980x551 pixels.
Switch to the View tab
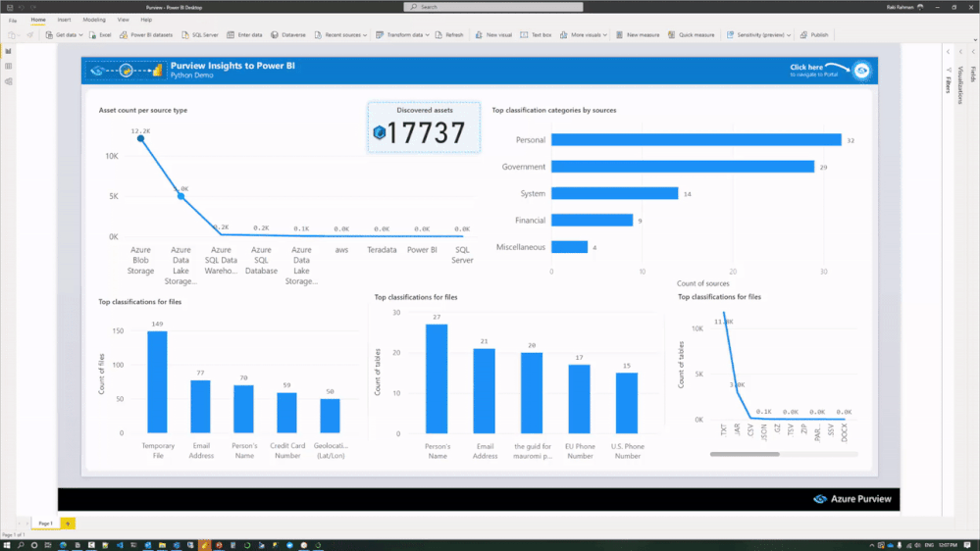(x=124, y=20)
